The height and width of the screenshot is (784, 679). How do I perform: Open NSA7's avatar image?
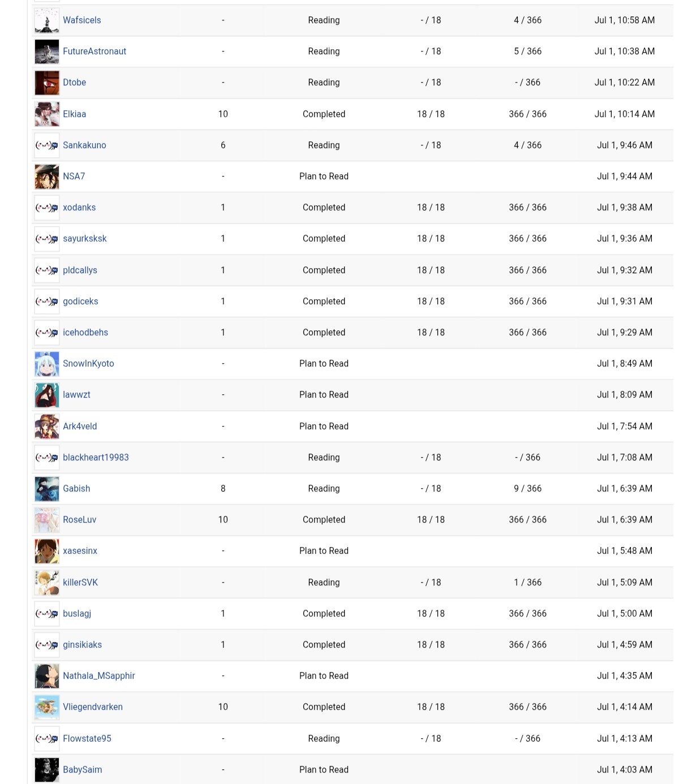point(46,176)
